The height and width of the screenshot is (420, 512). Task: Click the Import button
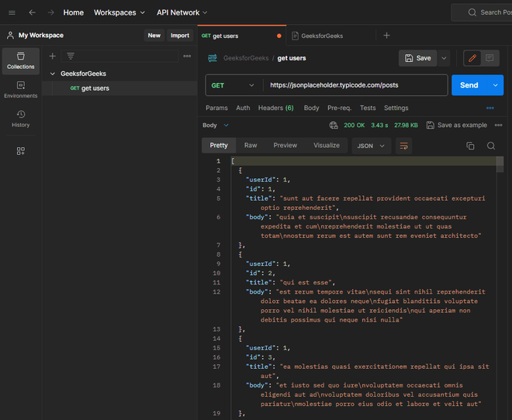click(180, 36)
